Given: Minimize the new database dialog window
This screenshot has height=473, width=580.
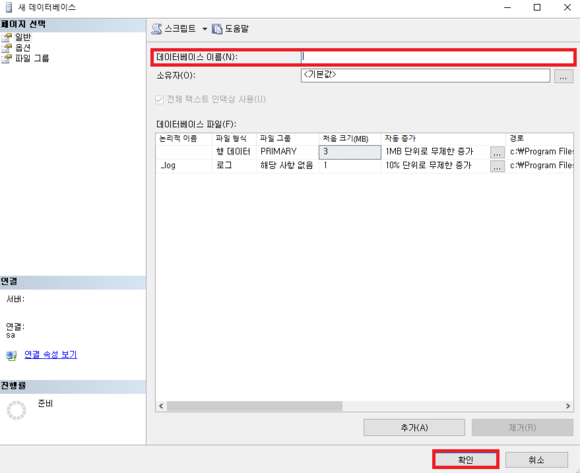Looking at the screenshot, I should coord(507,7).
